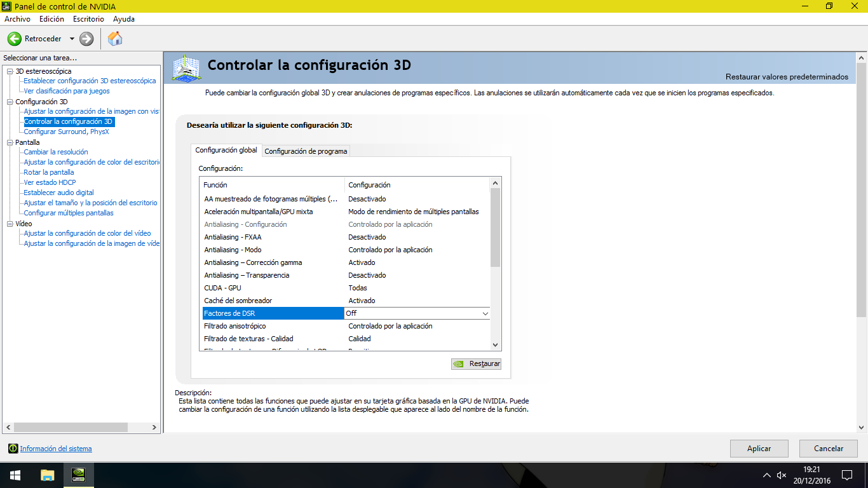Click the system information icon at bottom left
Viewport: 868px width, 488px height.
[13, 449]
